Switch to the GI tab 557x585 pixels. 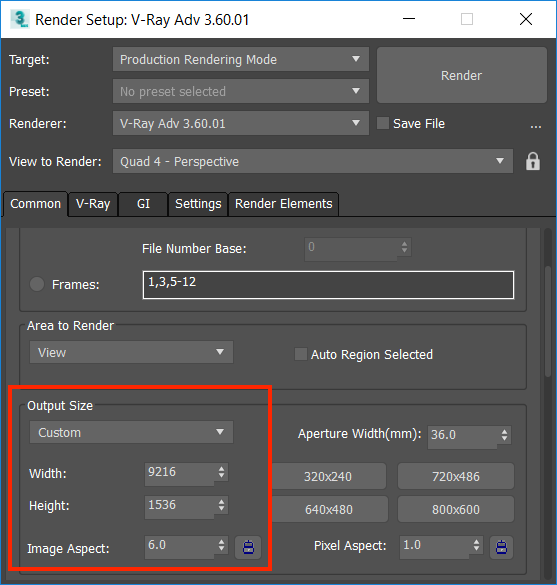(x=143, y=204)
